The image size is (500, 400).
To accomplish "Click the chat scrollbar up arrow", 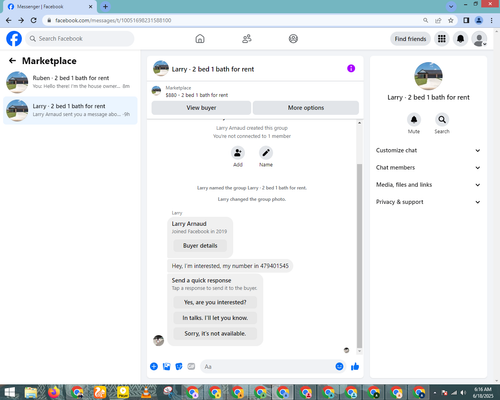I will tap(359, 123).
